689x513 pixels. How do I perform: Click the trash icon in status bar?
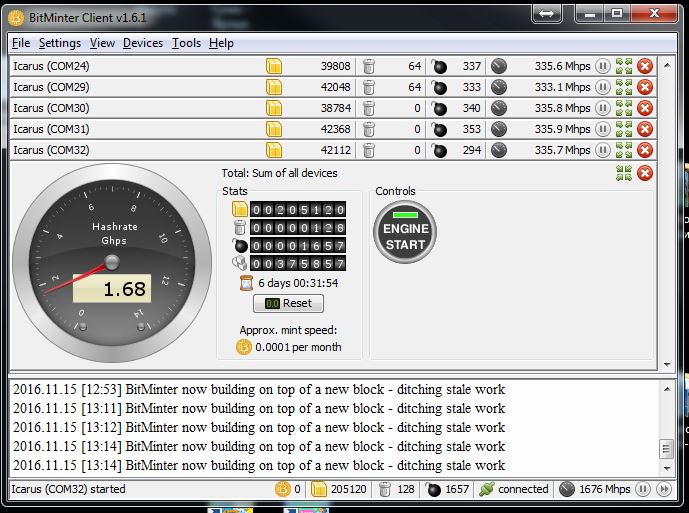click(x=384, y=489)
